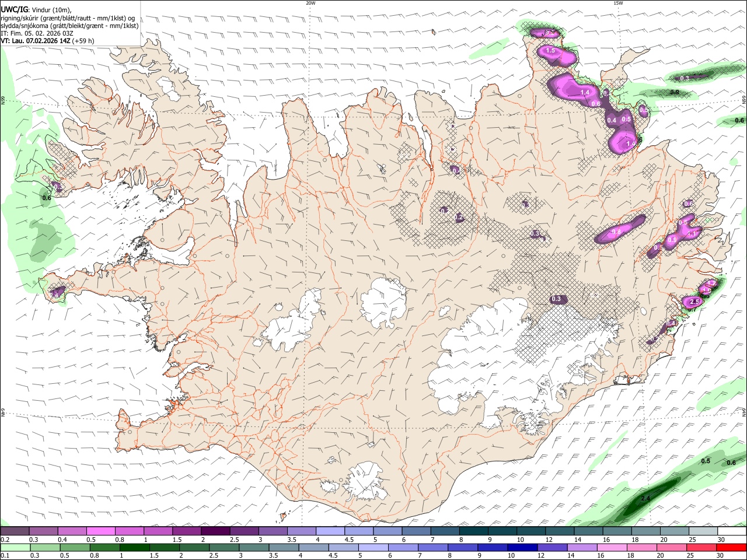Click the '0.4' value in the northeast snow area
Viewport: 747px width, 560px height.
point(612,121)
